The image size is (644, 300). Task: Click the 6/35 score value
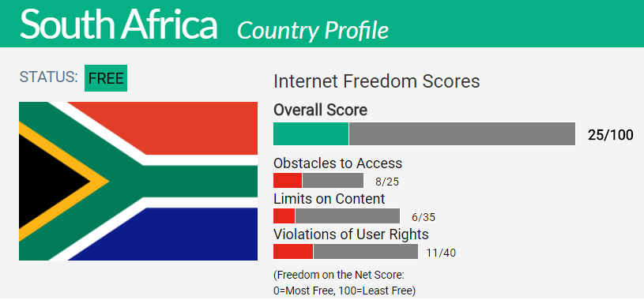(424, 217)
